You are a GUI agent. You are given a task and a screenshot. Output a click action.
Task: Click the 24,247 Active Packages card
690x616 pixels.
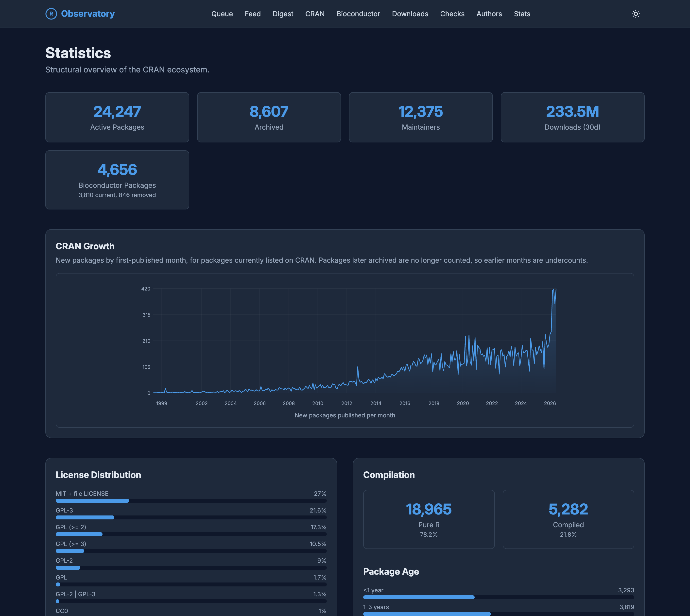117,117
